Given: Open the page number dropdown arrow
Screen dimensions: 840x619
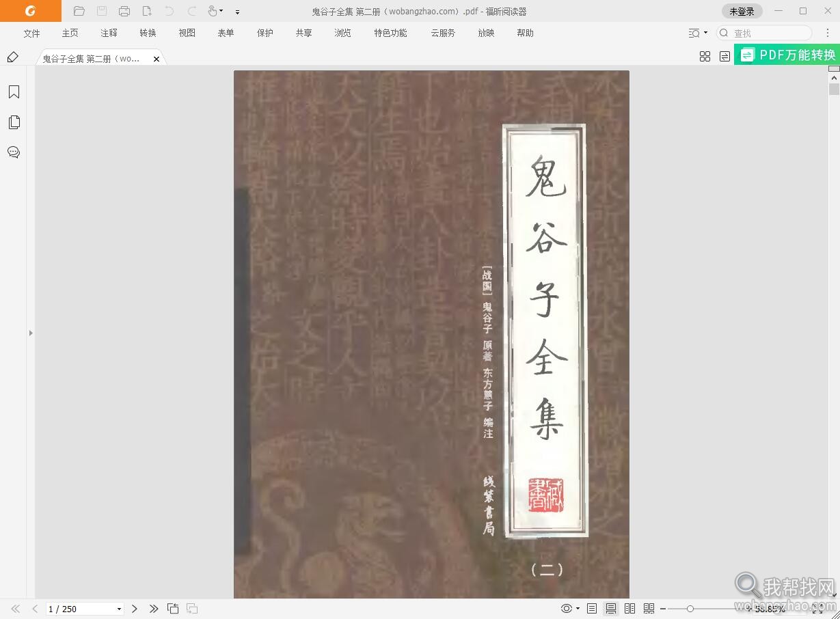Looking at the screenshot, I should tap(119, 609).
